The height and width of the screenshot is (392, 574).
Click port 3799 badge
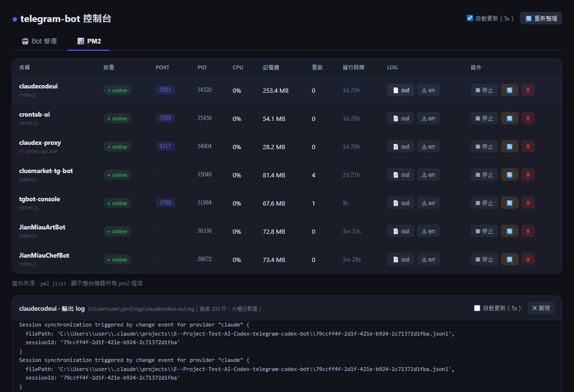coord(165,203)
